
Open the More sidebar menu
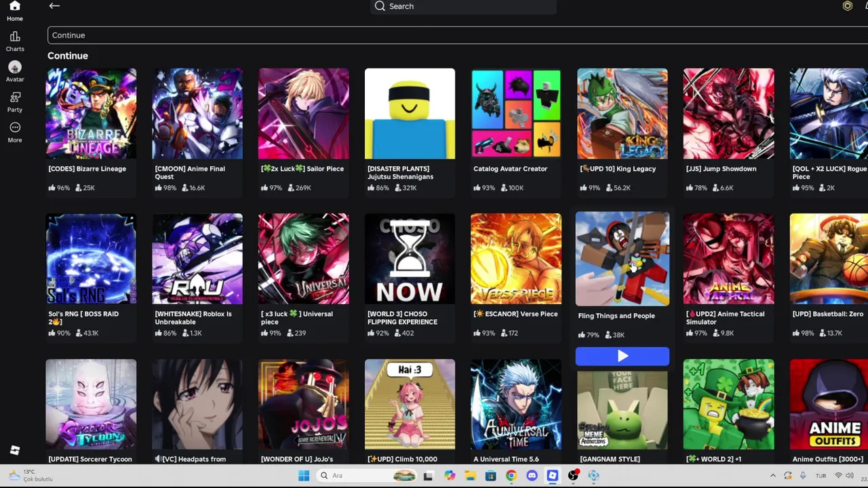(x=15, y=132)
